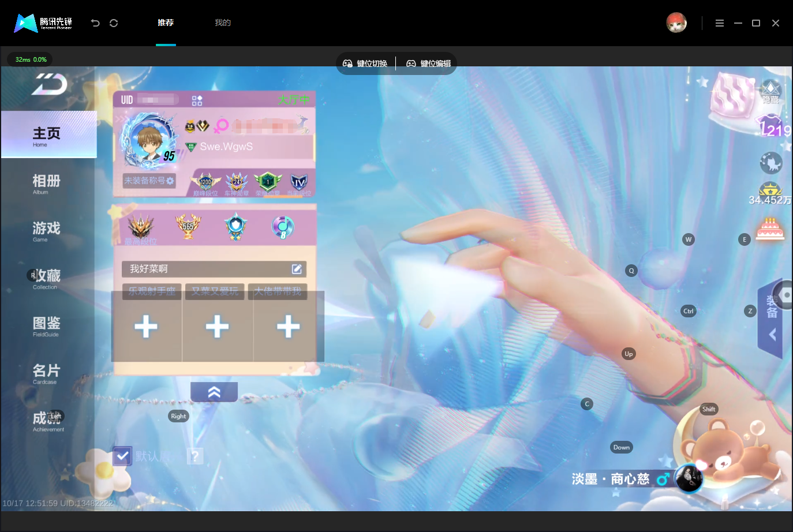This screenshot has height=532, width=793.
Task: Click the 巅峰段位 1200 badge
Action: point(205,182)
